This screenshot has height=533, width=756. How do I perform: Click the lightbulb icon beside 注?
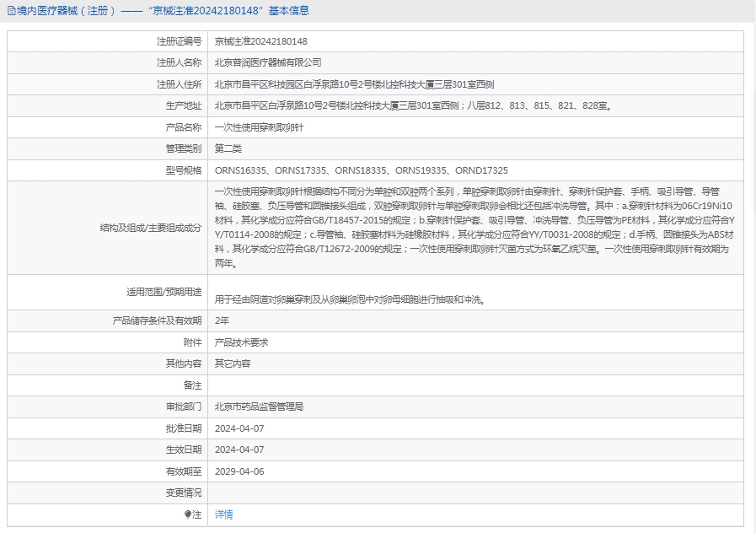click(188, 514)
